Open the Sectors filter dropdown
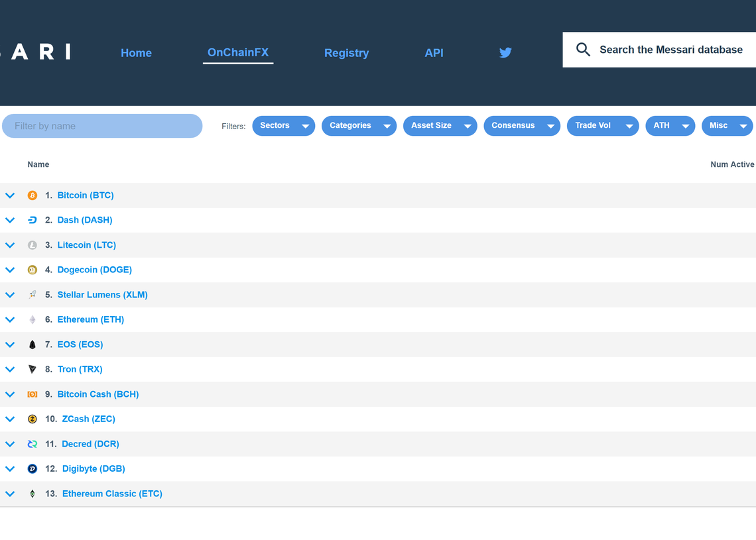This screenshot has width=756, height=540. 284,126
